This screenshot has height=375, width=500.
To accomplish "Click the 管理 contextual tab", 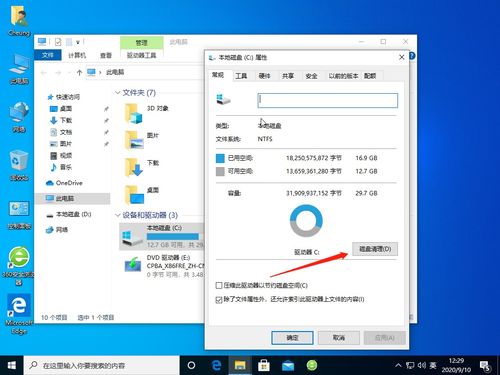I will coord(142,43).
